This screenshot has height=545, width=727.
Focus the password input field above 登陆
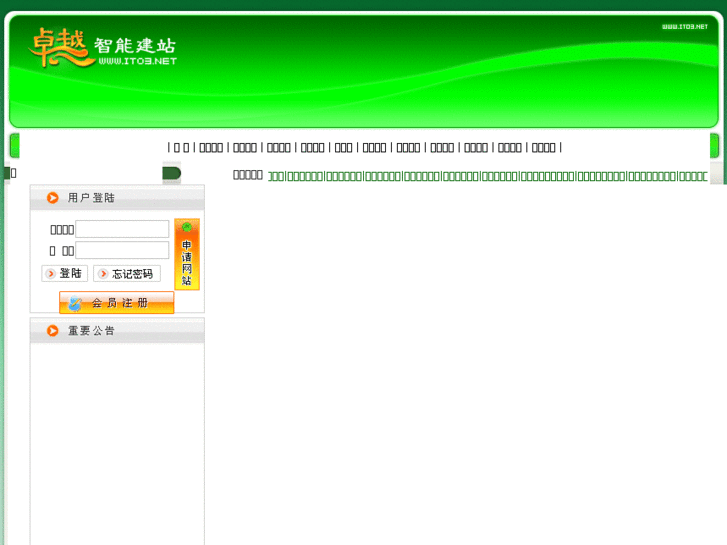click(122, 250)
